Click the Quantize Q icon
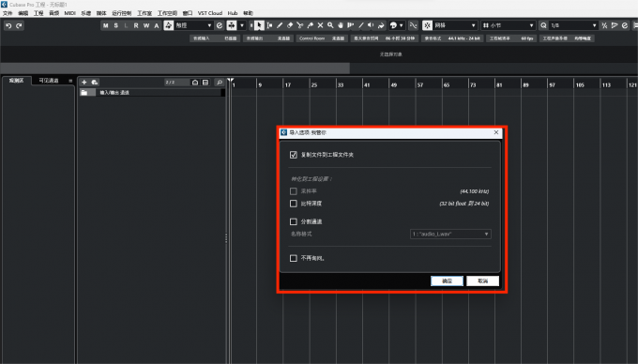 [543, 25]
